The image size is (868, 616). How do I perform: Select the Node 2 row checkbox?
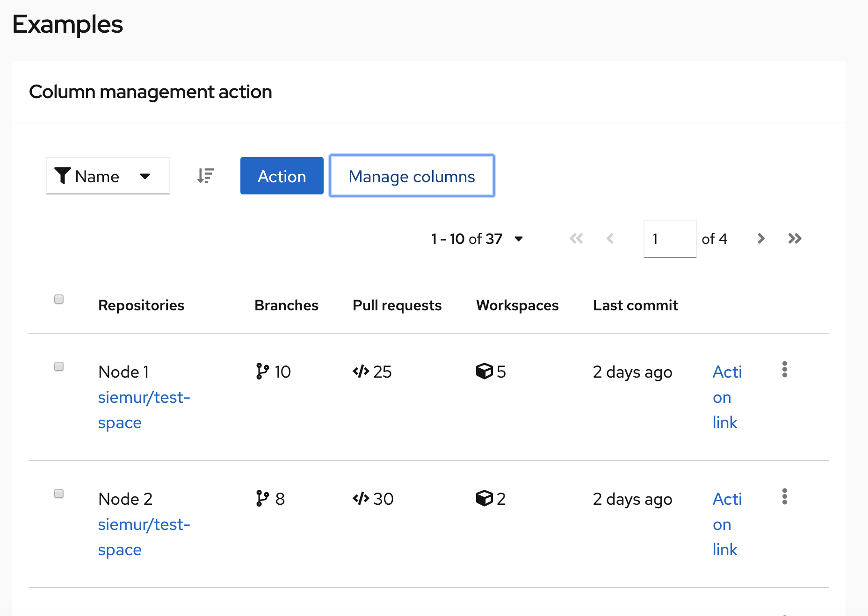[59, 494]
